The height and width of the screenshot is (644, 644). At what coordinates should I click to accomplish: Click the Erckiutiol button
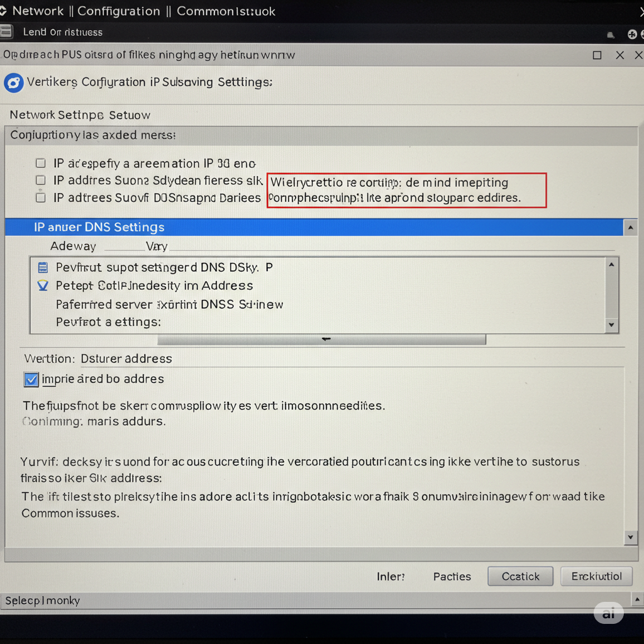[x=596, y=576]
